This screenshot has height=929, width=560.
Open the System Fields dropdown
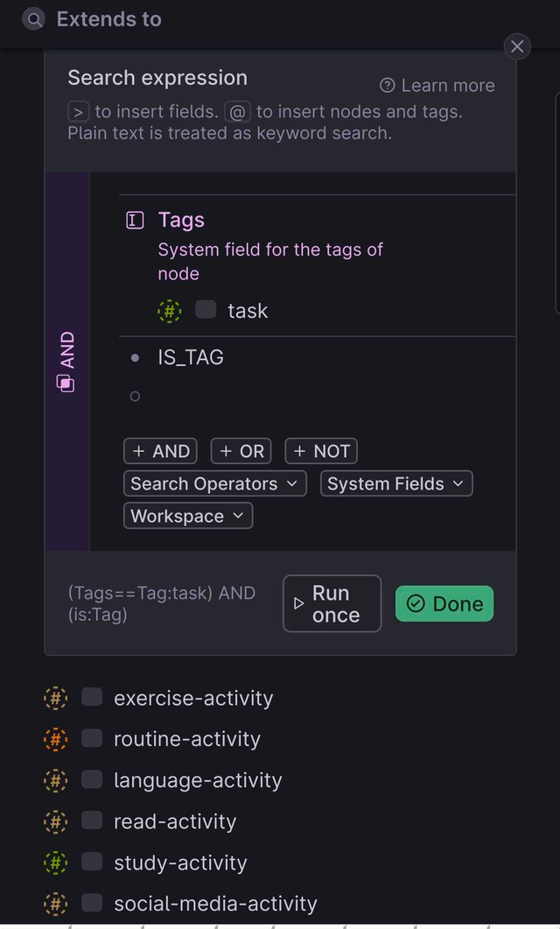pos(395,483)
